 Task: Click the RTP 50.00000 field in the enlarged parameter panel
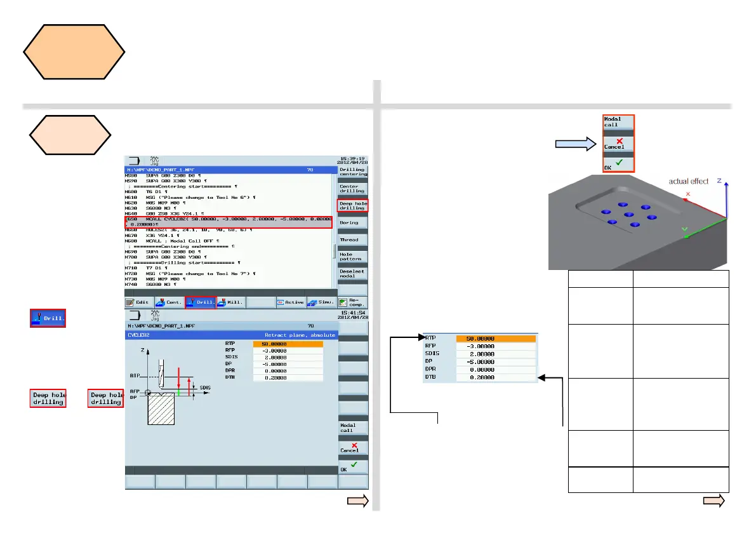coord(496,339)
